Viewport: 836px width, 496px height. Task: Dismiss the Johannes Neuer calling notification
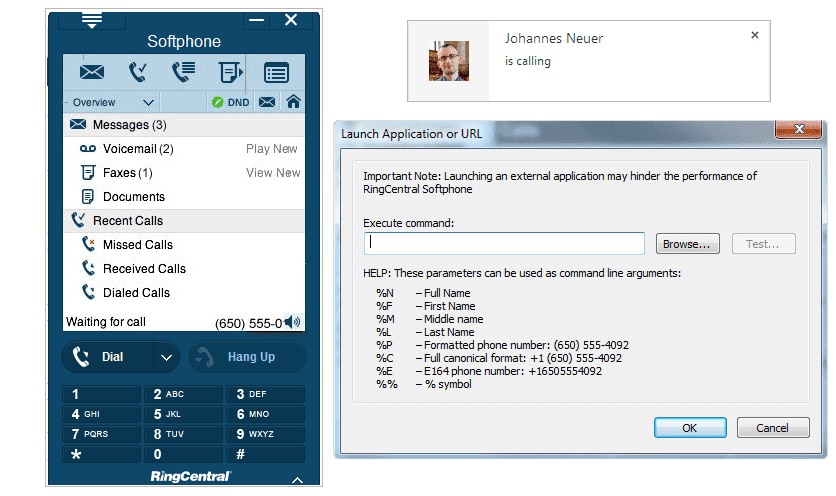click(754, 35)
